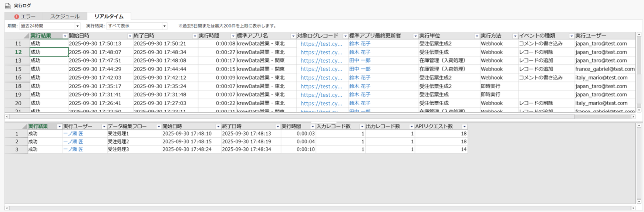The width and height of the screenshot is (644, 212).
Task: Expand the 実行結果 filter combo box
Action: 164,26
